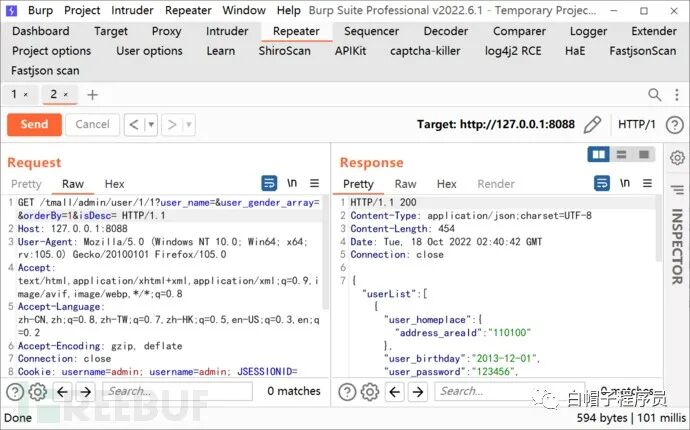Open the Project menu

(82, 10)
